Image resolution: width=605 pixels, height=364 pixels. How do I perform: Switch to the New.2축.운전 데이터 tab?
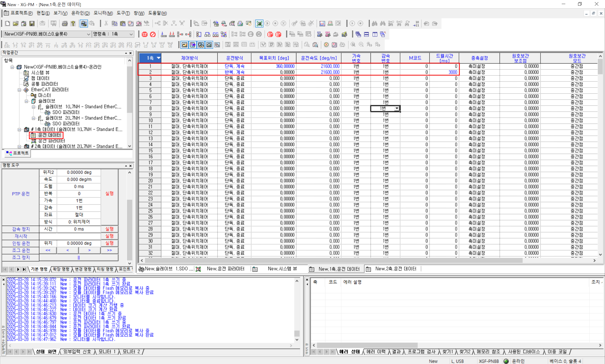tap(396, 269)
